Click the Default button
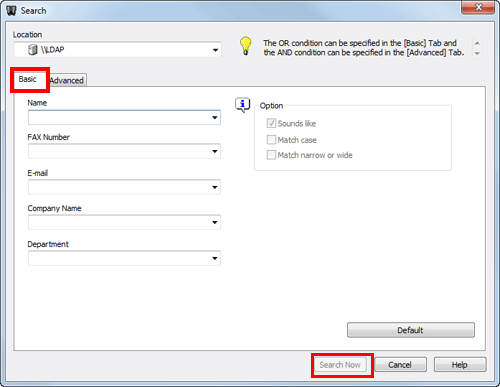The image size is (500, 387). pyautogui.click(x=411, y=330)
